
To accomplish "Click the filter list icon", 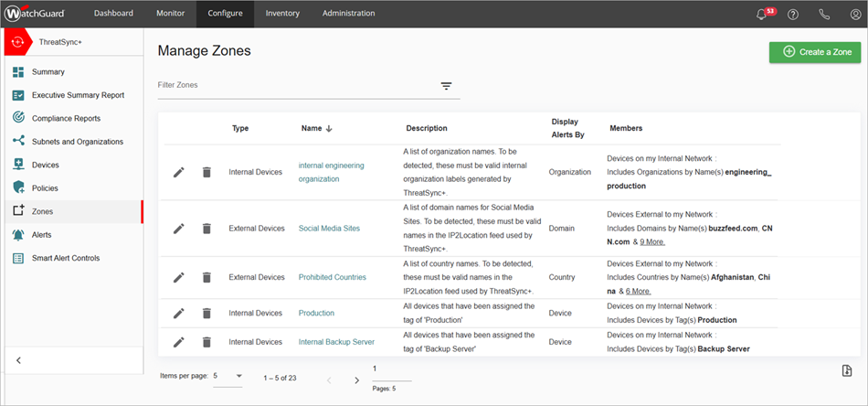I will coord(447,86).
